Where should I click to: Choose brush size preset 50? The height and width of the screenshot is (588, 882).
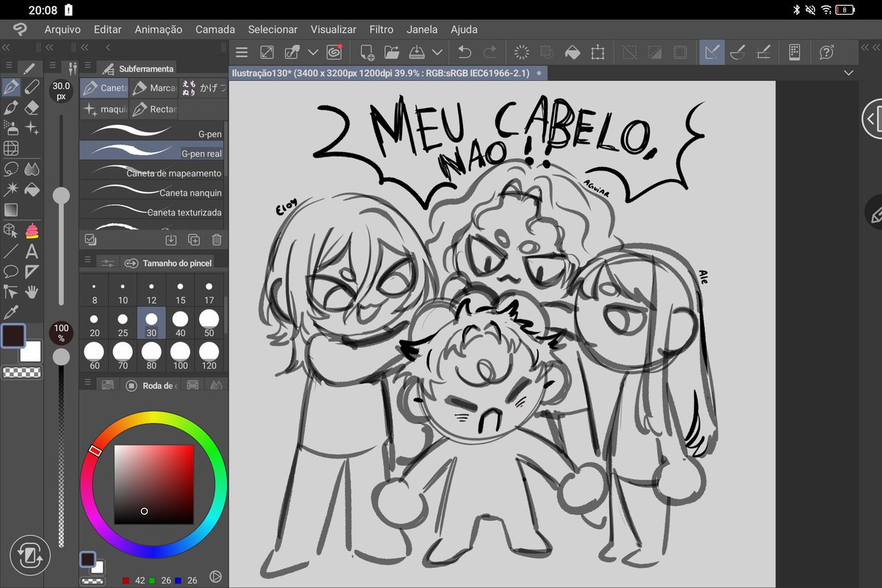pos(209,322)
